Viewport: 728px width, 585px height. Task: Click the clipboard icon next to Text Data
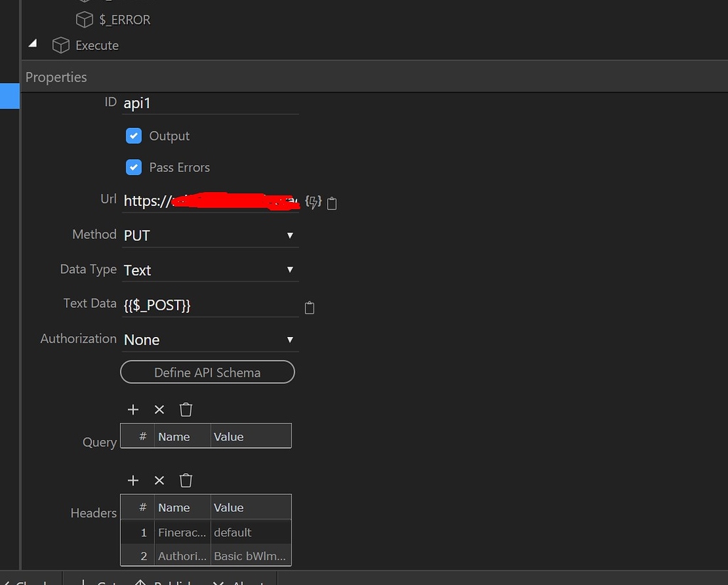click(x=310, y=308)
